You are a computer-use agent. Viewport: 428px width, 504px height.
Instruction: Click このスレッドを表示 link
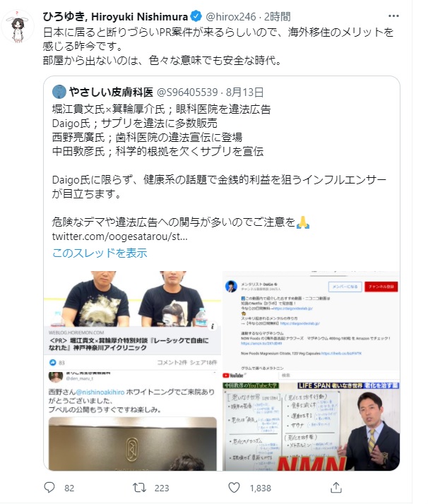(100, 253)
